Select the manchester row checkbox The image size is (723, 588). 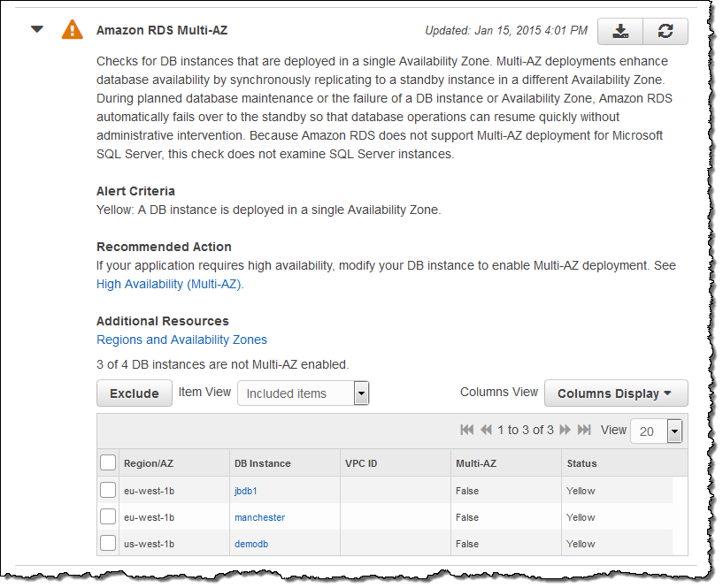click(108, 516)
